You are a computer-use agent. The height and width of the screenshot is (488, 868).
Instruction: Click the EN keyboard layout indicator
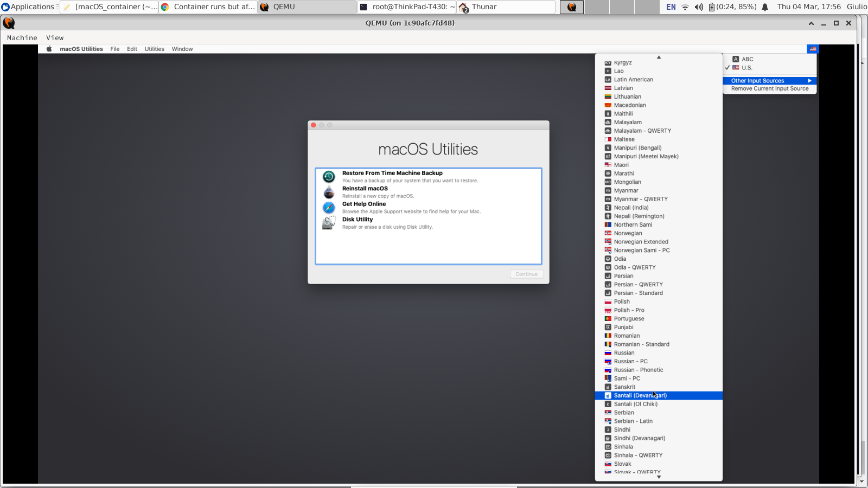(671, 7)
